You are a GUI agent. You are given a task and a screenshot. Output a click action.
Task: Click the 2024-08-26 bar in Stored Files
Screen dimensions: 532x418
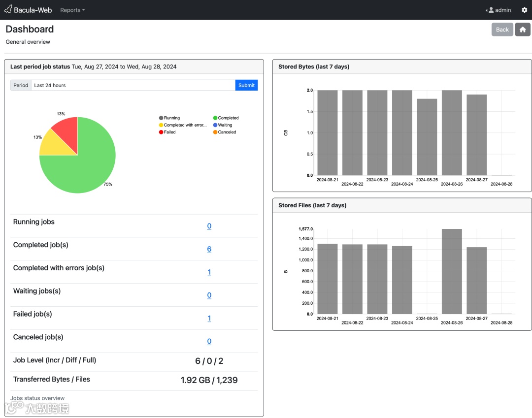pyautogui.click(x=452, y=271)
